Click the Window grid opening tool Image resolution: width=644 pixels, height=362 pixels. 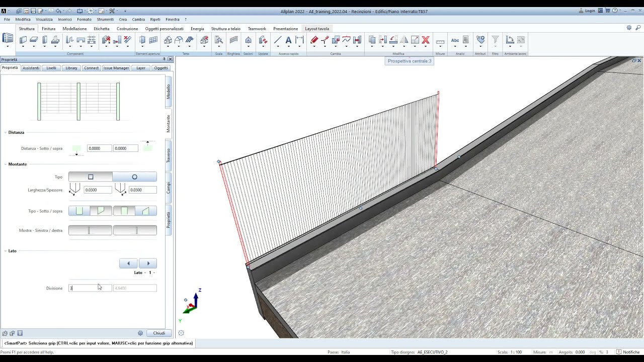[x=153, y=40]
